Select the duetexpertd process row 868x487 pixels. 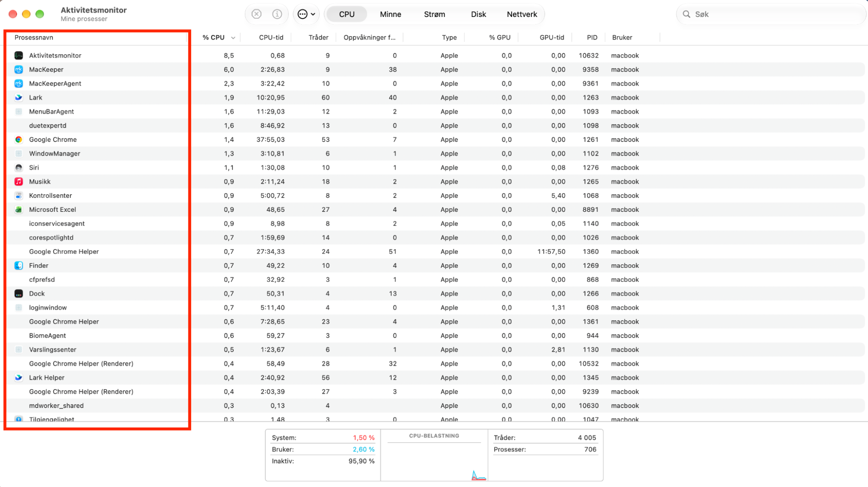pos(436,125)
